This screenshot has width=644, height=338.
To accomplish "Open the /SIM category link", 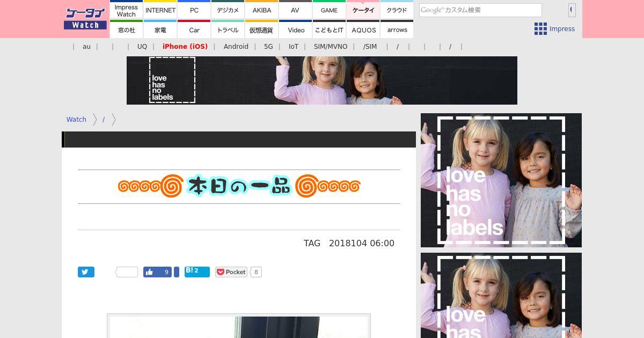I will tap(370, 47).
